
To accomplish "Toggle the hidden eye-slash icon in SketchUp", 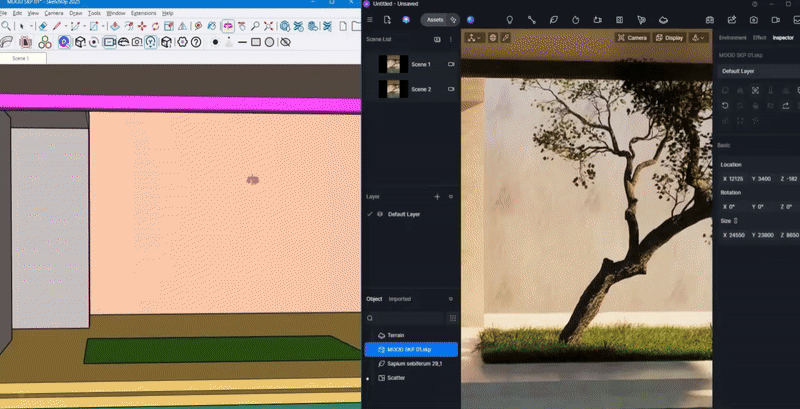I will pyautogui.click(x=285, y=42).
